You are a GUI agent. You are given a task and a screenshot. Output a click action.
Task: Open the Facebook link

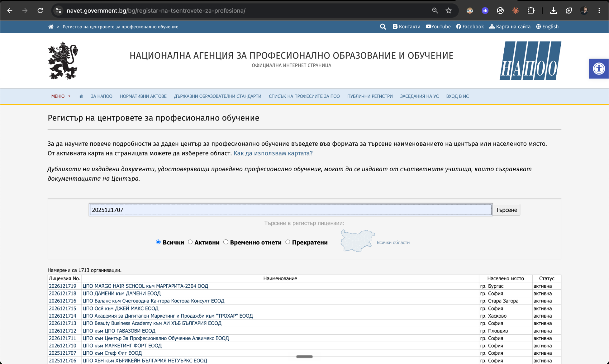click(x=470, y=27)
